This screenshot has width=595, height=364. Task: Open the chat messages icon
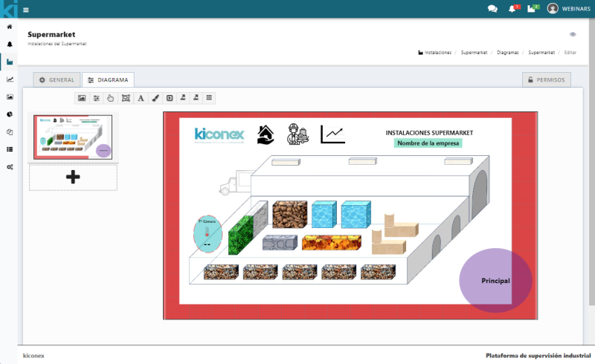[x=492, y=9]
